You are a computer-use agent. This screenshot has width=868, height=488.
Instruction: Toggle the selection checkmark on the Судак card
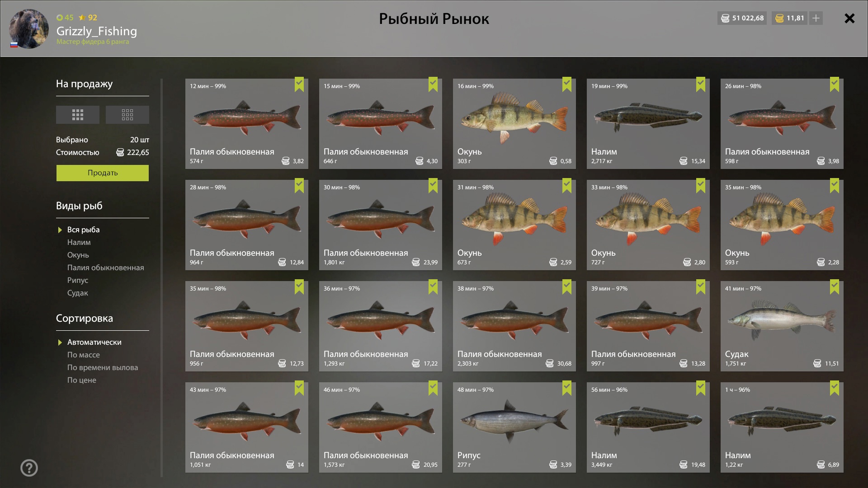point(835,287)
